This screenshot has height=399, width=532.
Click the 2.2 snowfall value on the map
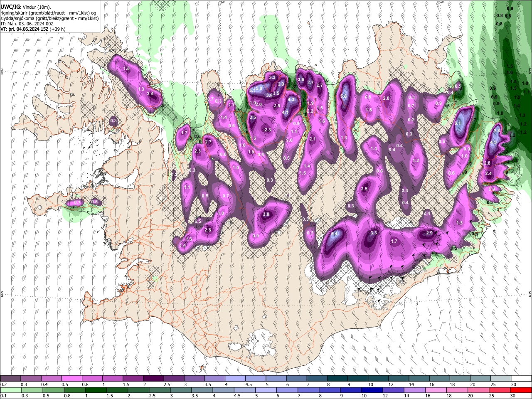310,111
